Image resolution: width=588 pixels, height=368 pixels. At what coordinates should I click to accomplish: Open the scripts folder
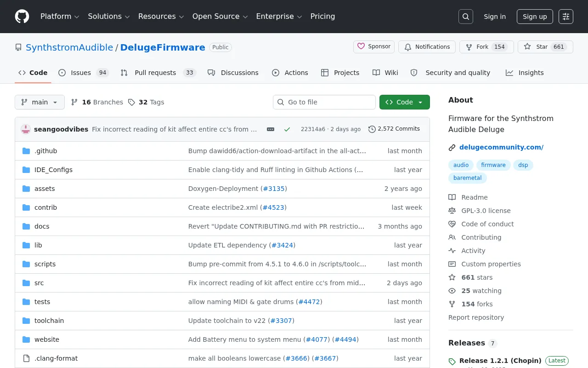pyautogui.click(x=45, y=264)
